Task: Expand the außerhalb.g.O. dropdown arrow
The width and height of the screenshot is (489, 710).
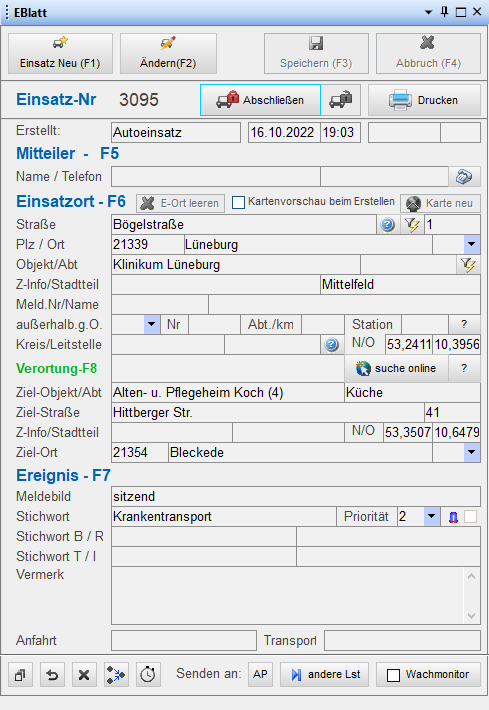Action: point(152,325)
